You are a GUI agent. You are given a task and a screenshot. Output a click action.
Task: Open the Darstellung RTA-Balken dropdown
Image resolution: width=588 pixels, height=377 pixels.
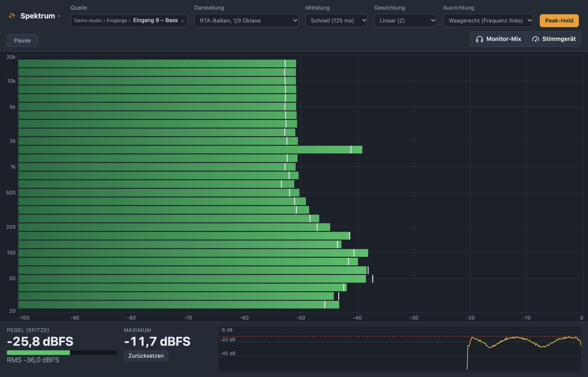tap(246, 21)
